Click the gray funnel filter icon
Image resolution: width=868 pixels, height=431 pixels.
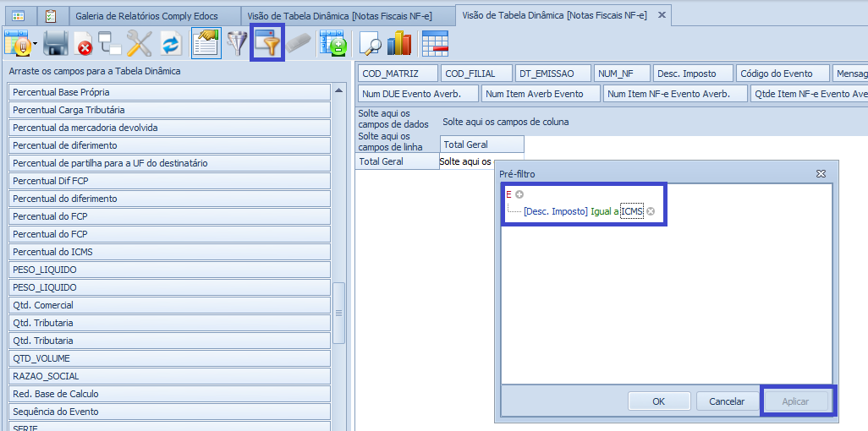[238, 43]
